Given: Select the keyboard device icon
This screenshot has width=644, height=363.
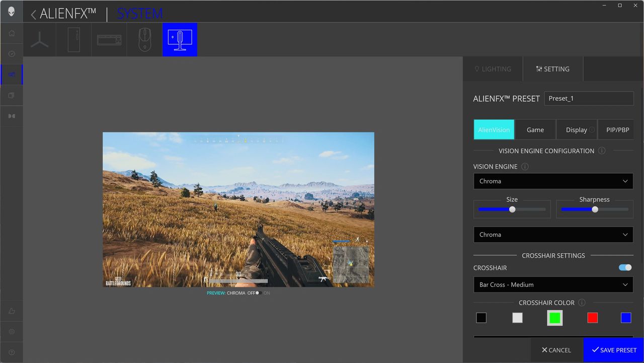Looking at the screenshot, I should 109,40.
